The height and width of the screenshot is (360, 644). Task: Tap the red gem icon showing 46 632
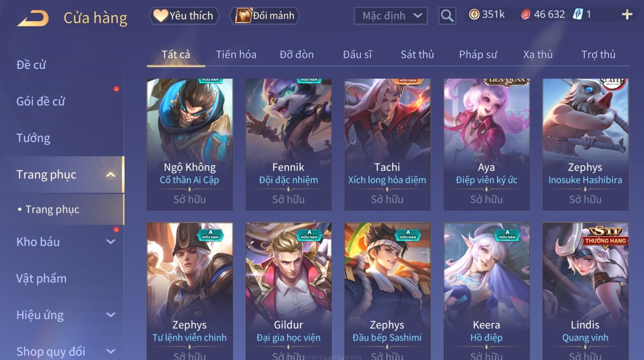(x=525, y=15)
